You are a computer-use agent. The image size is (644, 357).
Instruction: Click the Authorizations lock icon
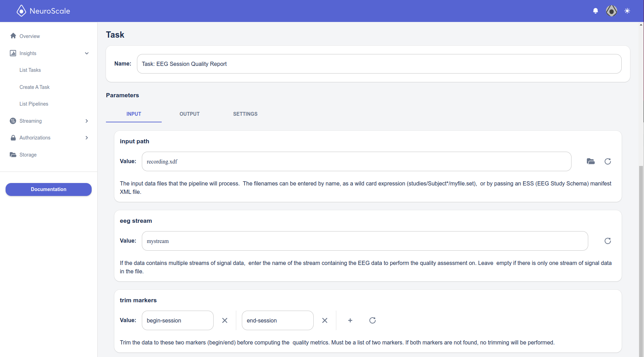point(13,138)
